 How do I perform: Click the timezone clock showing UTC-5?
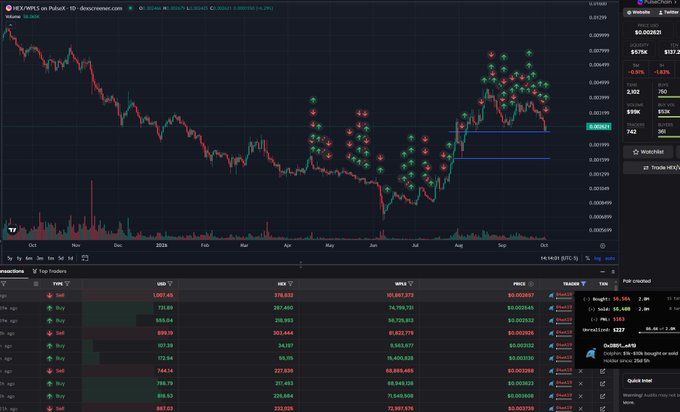point(559,258)
